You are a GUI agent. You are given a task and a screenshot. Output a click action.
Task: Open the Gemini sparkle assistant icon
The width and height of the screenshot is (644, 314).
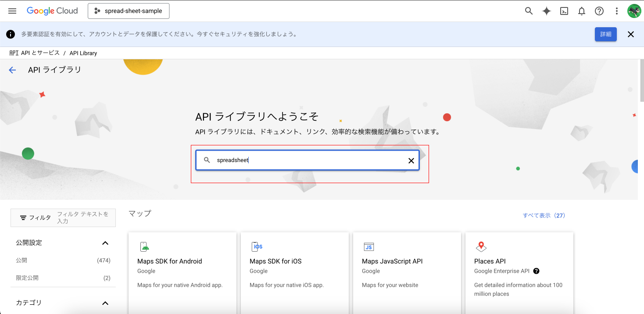pos(547,11)
